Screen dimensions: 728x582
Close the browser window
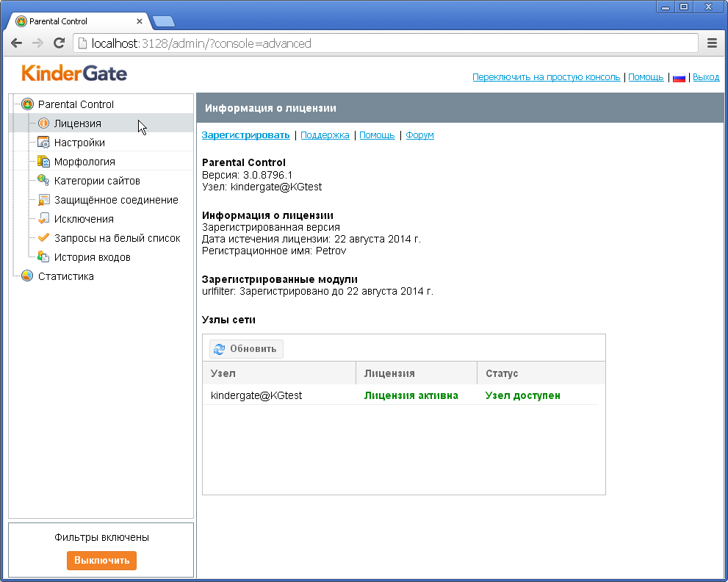(x=708, y=7)
